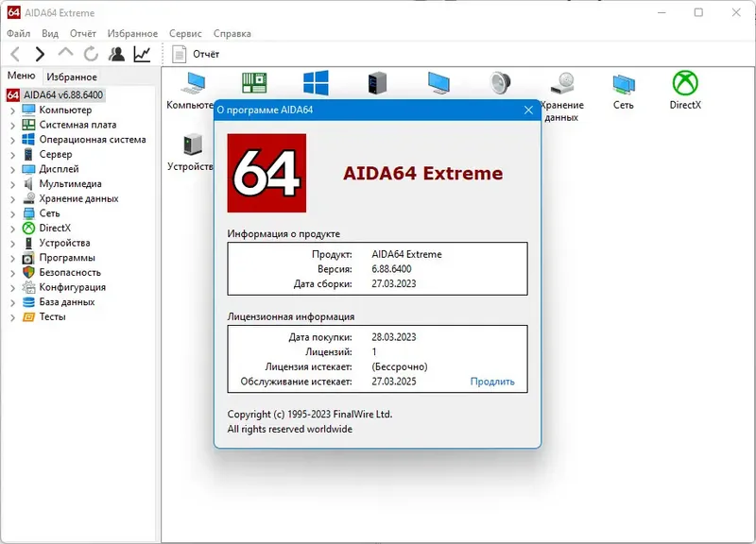Screen dimensions: 756x544
Task: Open the graph chart toolbar icon
Action: click(140, 54)
